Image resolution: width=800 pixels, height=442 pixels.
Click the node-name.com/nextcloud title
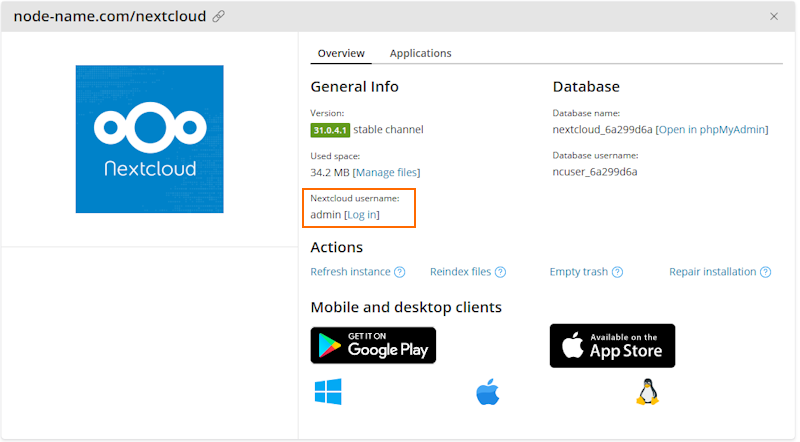click(110, 16)
